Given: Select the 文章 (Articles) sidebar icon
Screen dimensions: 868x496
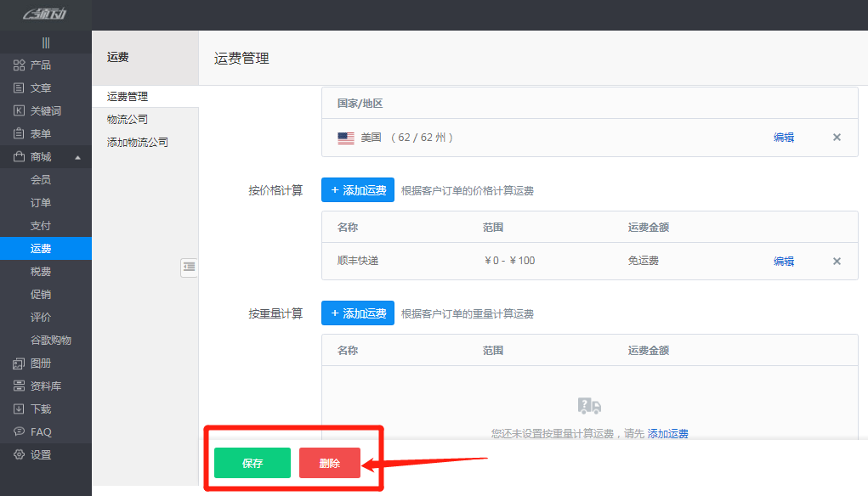Looking at the screenshot, I should (x=34, y=87).
